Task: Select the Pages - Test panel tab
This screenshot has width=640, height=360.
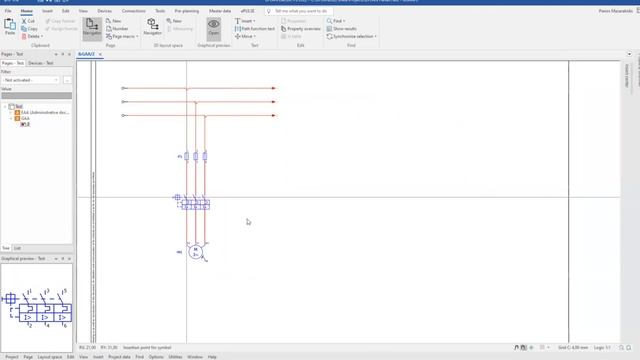Action: pyautogui.click(x=13, y=63)
